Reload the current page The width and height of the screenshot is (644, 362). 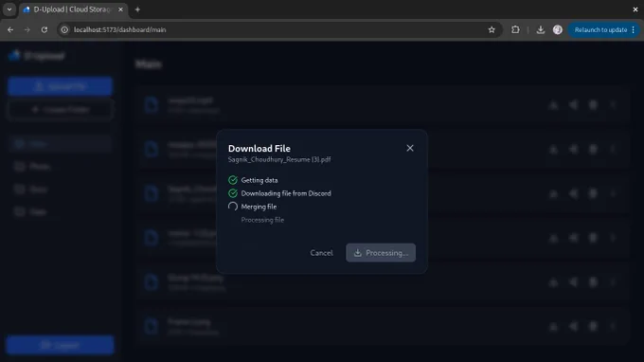click(x=45, y=29)
